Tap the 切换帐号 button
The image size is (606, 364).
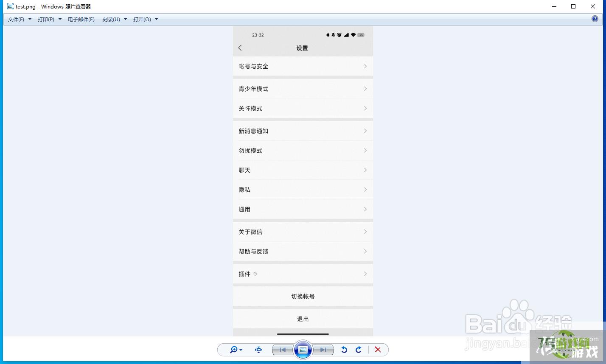pos(303,296)
